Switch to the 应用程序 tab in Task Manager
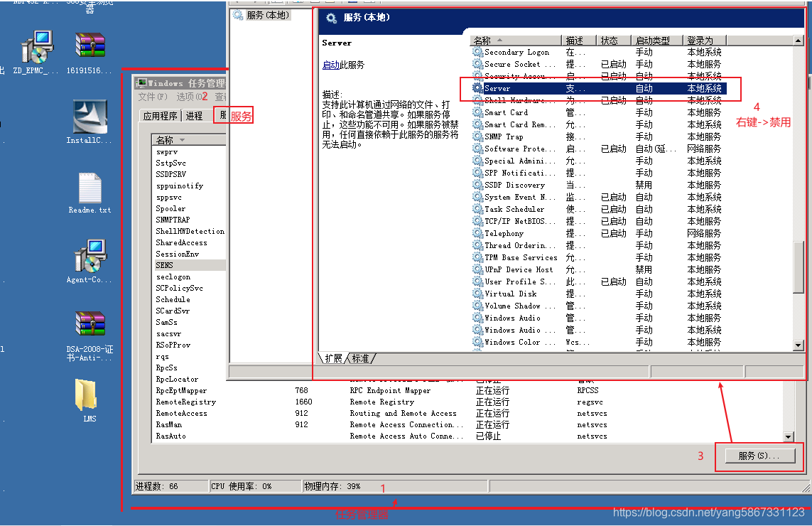Viewport: 812px width, 526px height. tap(160, 116)
